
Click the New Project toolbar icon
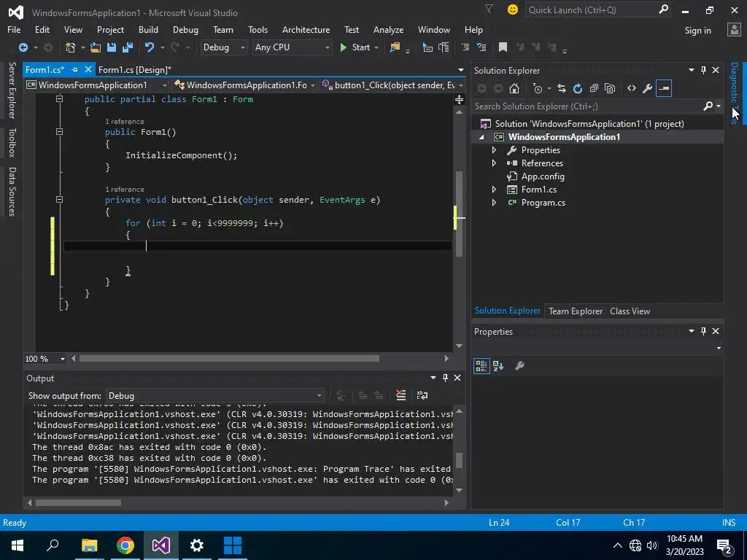tap(71, 47)
